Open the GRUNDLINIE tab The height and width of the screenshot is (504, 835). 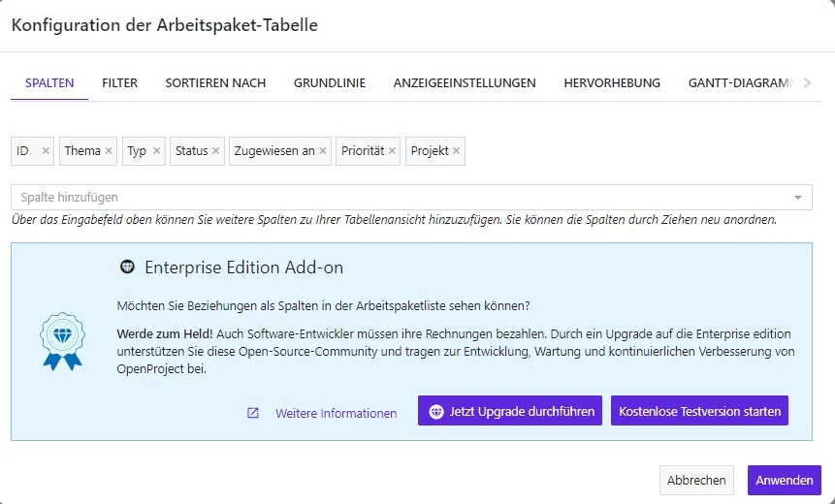330,83
